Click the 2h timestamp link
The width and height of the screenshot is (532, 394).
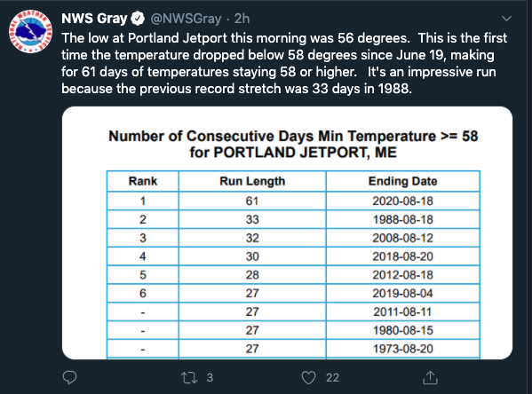pyautogui.click(x=242, y=19)
